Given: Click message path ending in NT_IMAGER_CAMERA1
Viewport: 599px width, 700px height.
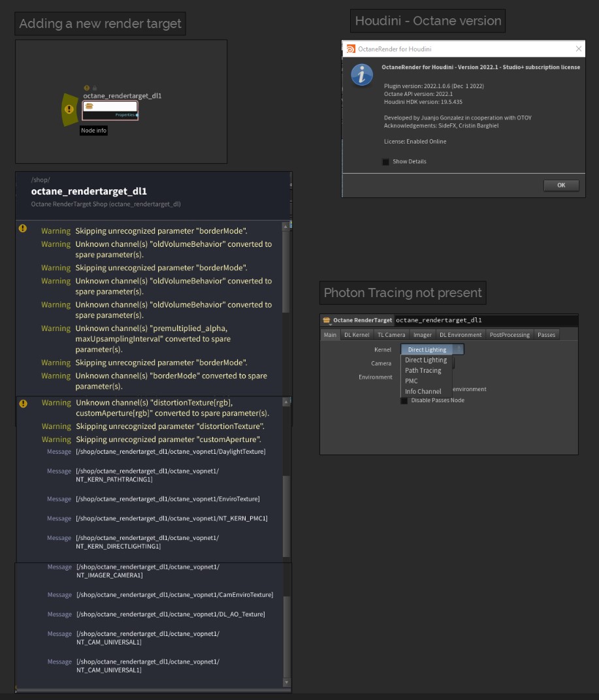Looking at the screenshot, I should point(148,571).
